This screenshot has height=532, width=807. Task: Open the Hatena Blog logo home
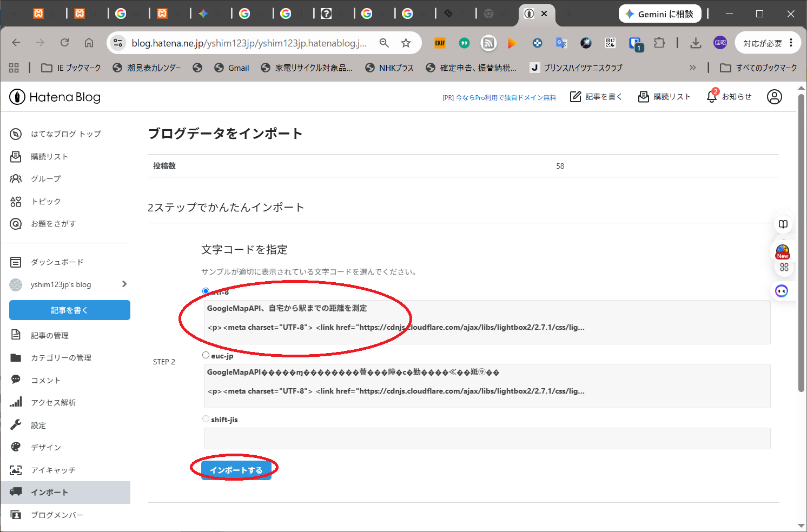tap(55, 97)
